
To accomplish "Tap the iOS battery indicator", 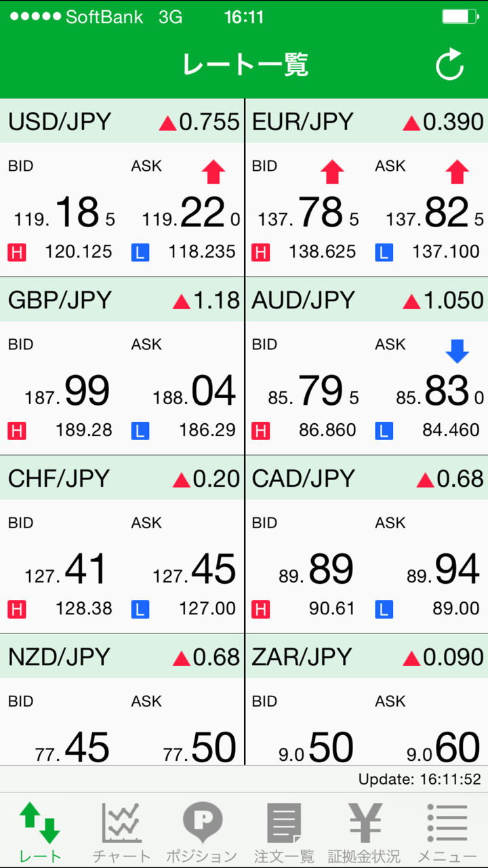I will (460, 16).
